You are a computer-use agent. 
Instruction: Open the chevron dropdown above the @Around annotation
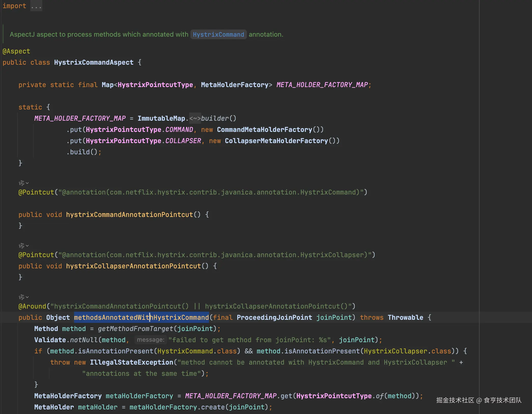coord(27,297)
